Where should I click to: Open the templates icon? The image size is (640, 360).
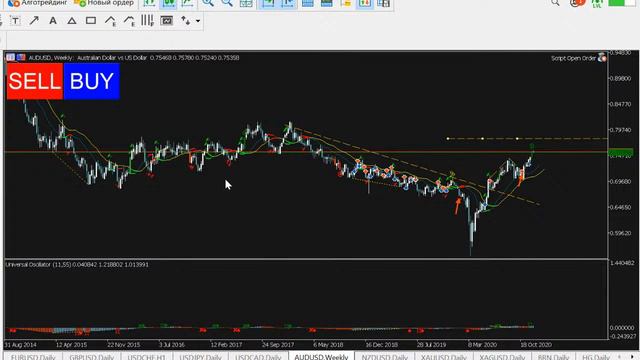click(346, 3)
